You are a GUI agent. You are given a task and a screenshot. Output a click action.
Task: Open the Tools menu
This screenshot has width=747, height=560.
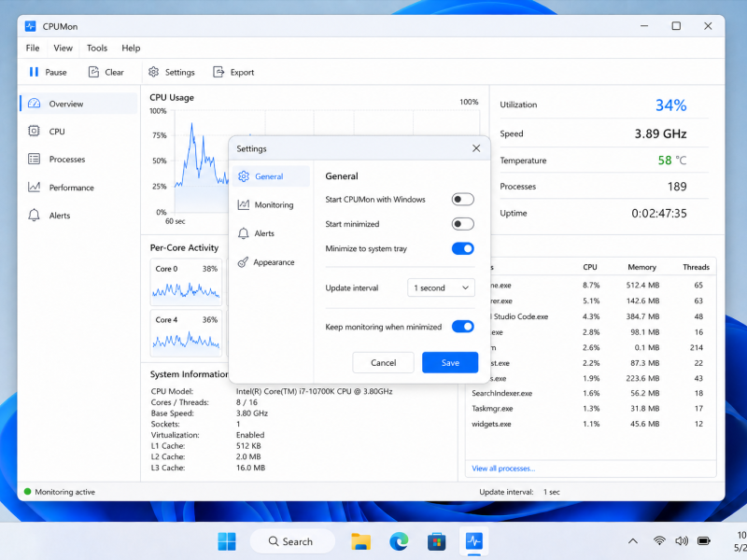[x=97, y=49]
